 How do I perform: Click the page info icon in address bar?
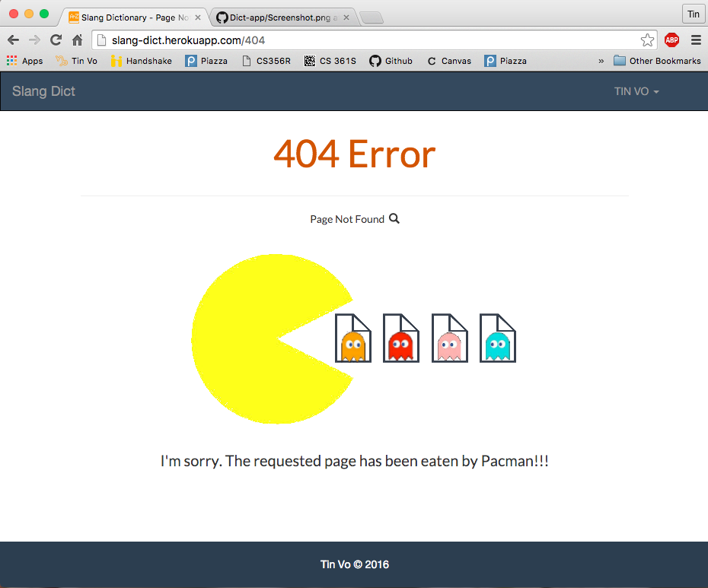(102, 40)
